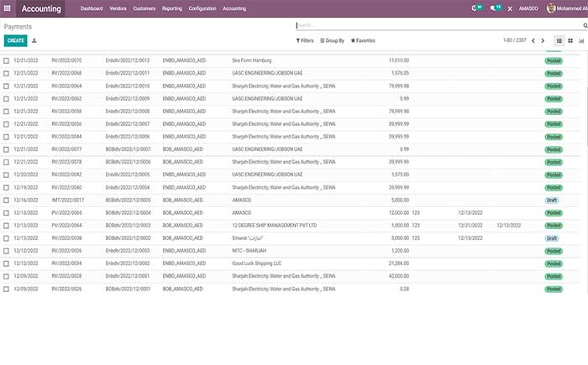
Task: Click partner NITC - SHARJAH
Action: [249, 251]
